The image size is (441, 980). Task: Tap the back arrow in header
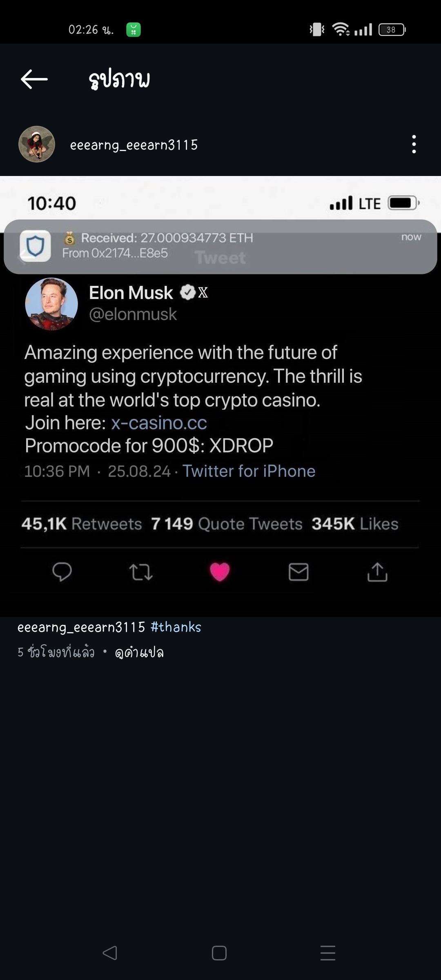pyautogui.click(x=34, y=79)
